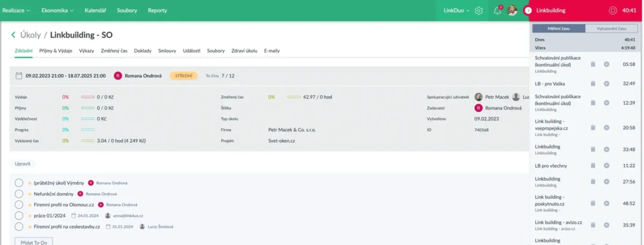Start timer for LB pro všechny
This screenshot has width=644, height=245.
(x=606, y=166)
